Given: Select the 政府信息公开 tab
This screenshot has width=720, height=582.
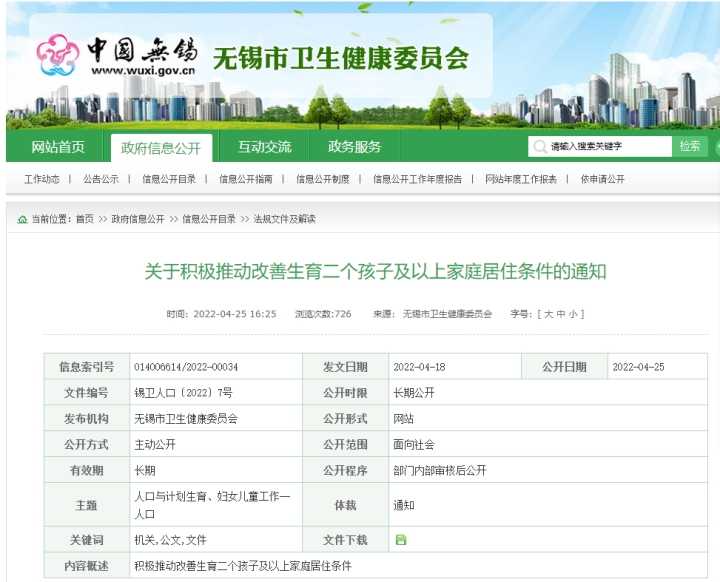Looking at the screenshot, I should coord(161,148).
